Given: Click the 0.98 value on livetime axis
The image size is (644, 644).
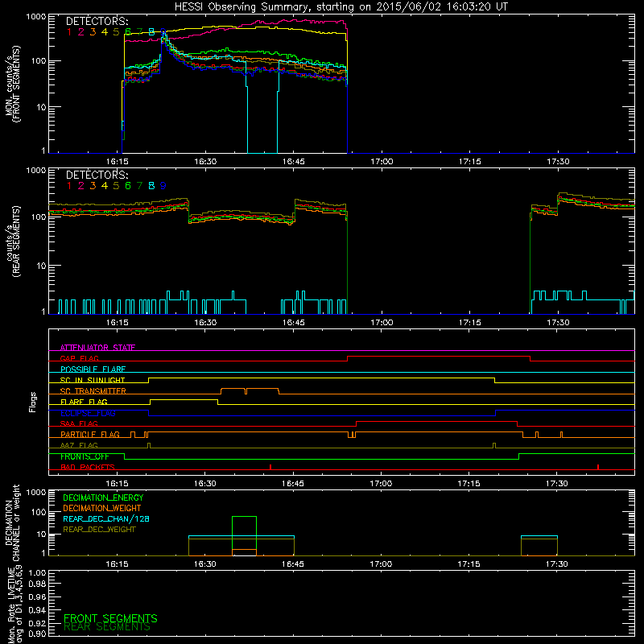Looking at the screenshot, I should [x=37, y=584].
